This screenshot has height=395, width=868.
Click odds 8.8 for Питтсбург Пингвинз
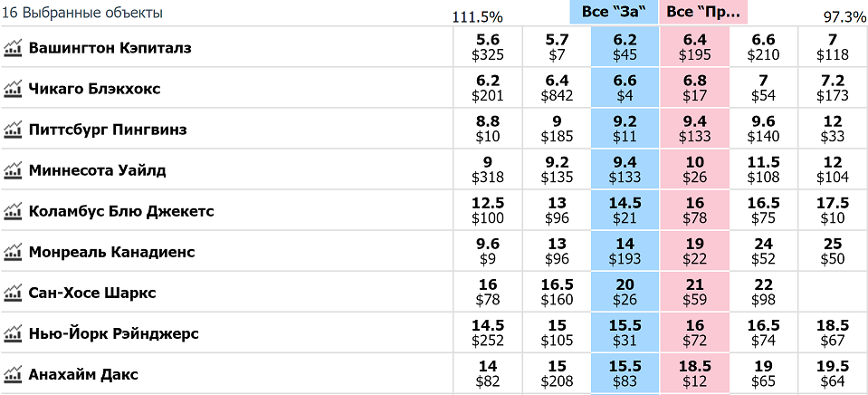[x=488, y=129]
